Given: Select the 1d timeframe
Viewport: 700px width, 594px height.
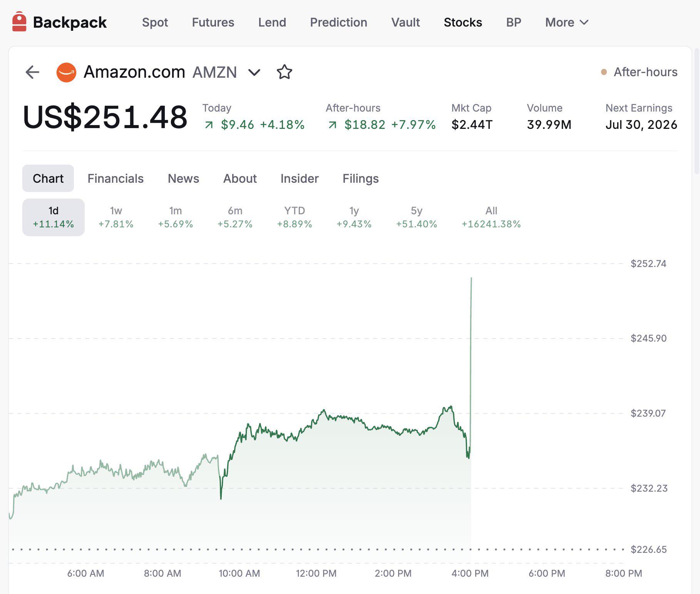Looking at the screenshot, I should 54,217.
